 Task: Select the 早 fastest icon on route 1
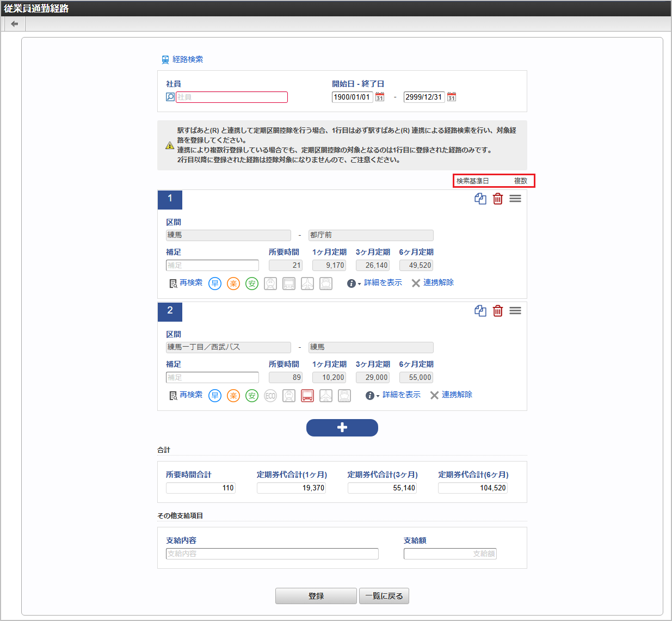215,284
